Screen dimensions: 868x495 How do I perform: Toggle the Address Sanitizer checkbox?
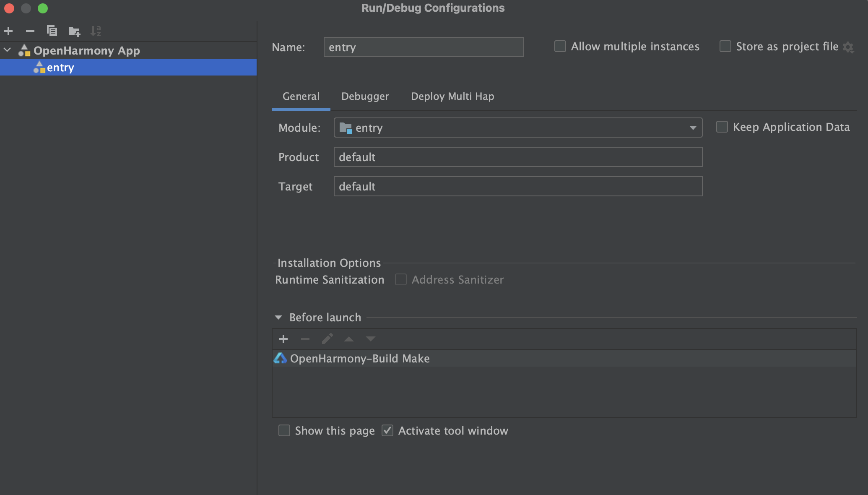tap(401, 279)
